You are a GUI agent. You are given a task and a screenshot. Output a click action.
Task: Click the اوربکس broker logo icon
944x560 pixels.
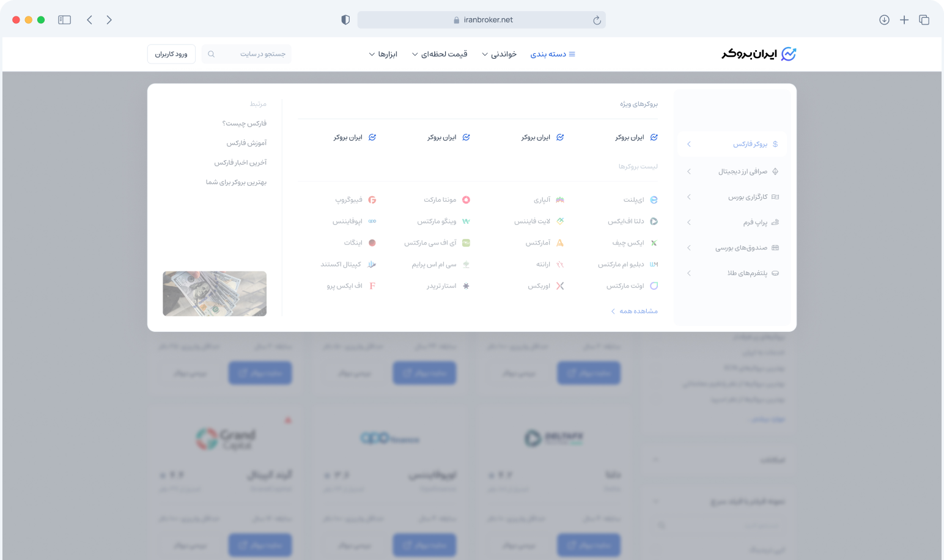pos(560,286)
